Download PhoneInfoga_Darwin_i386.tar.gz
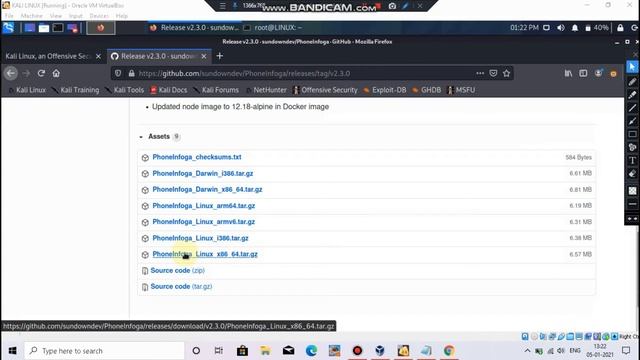 [x=203, y=173]
